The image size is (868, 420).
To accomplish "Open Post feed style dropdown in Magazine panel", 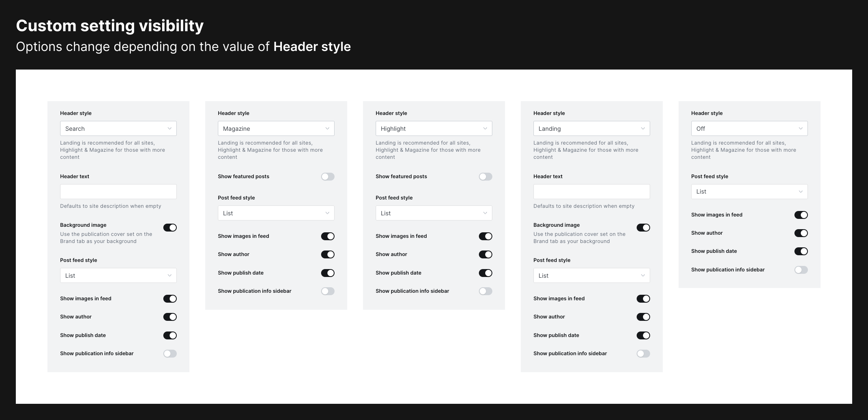I will pyautogui.click(x=276, y=213).
